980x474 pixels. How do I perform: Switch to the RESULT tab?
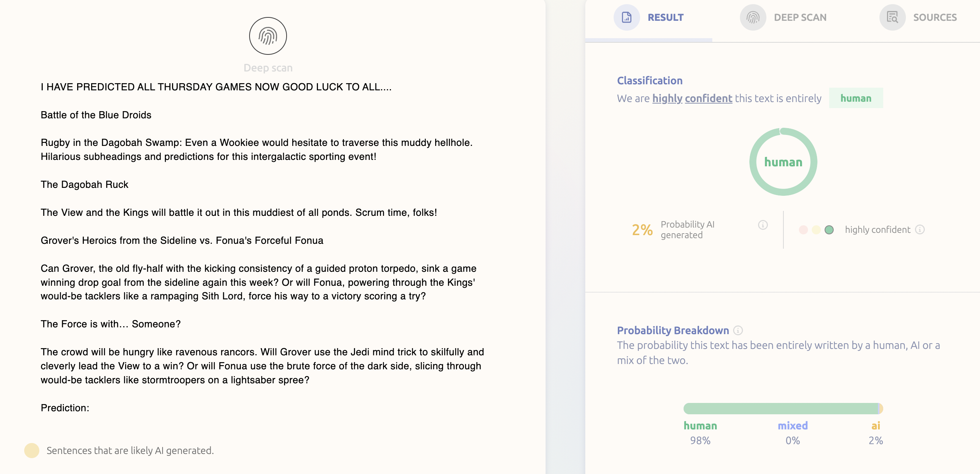649,17
